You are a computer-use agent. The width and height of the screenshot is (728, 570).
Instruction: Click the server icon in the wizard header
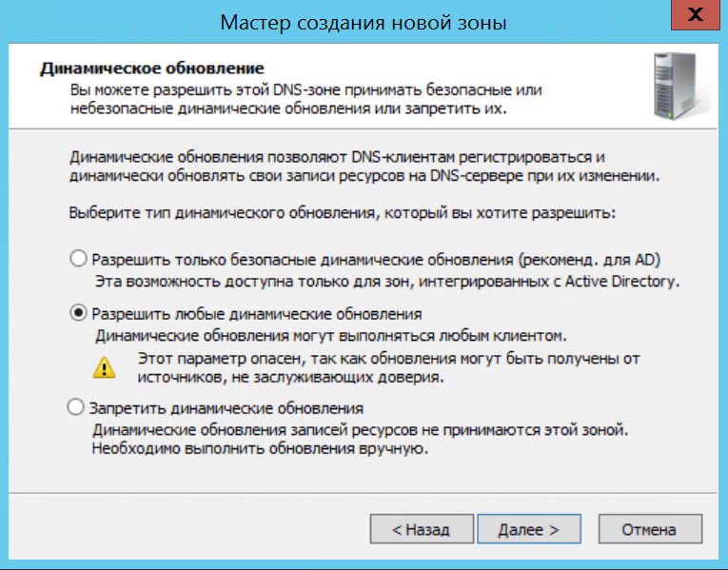[x=674, y=87]
